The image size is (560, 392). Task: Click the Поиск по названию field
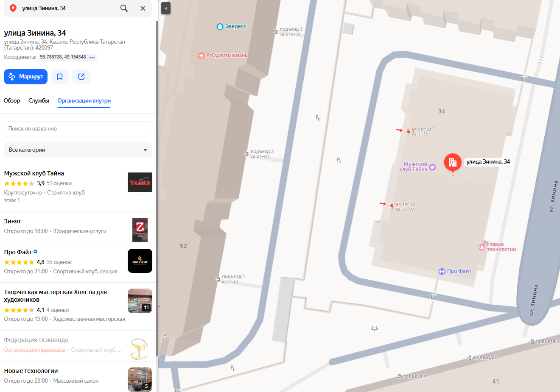pos(78,129)
